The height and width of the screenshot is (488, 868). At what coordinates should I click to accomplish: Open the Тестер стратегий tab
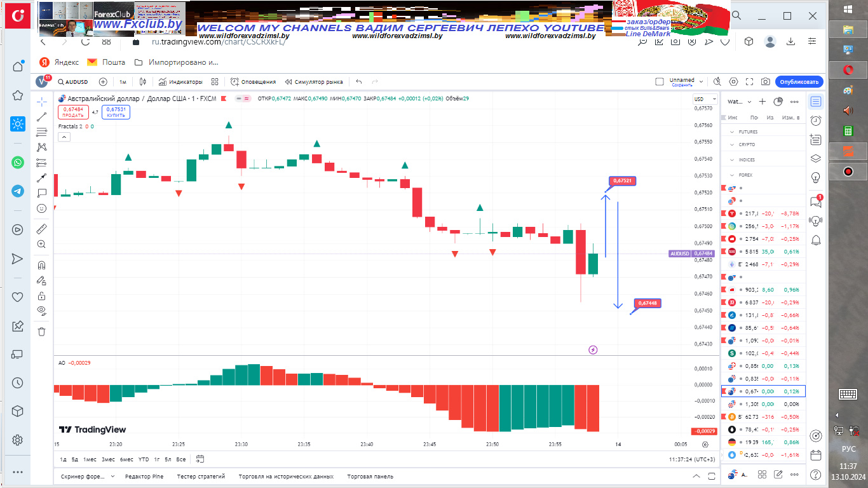[201, 477]
